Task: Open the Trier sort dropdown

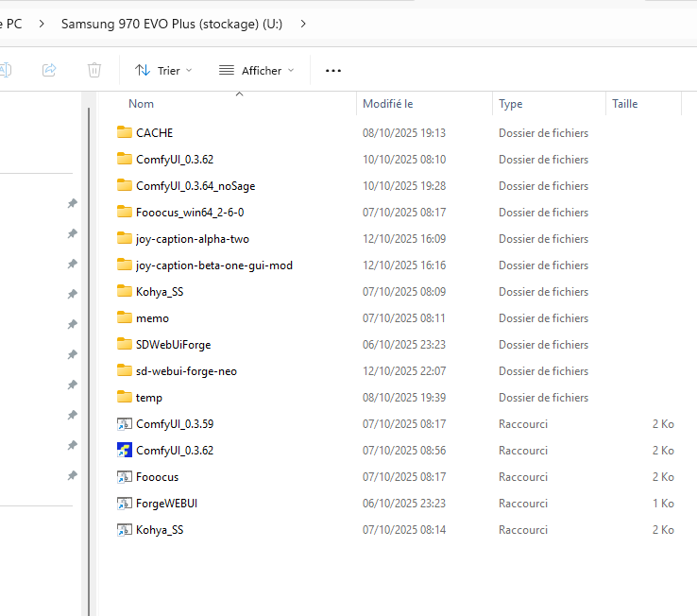Action: (163, 70)
